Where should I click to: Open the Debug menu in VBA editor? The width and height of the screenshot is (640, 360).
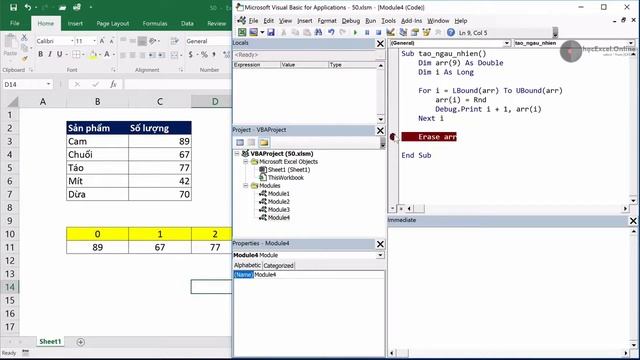351,21
